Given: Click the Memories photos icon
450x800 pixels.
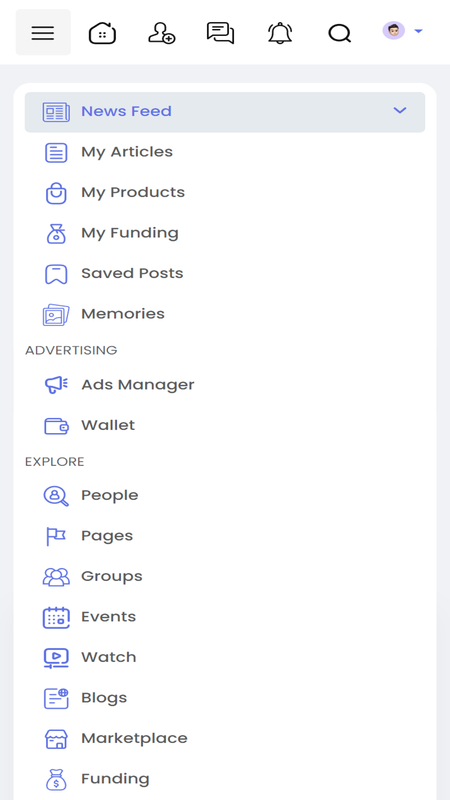Looking at the screenshot, I should pos(56,314).
